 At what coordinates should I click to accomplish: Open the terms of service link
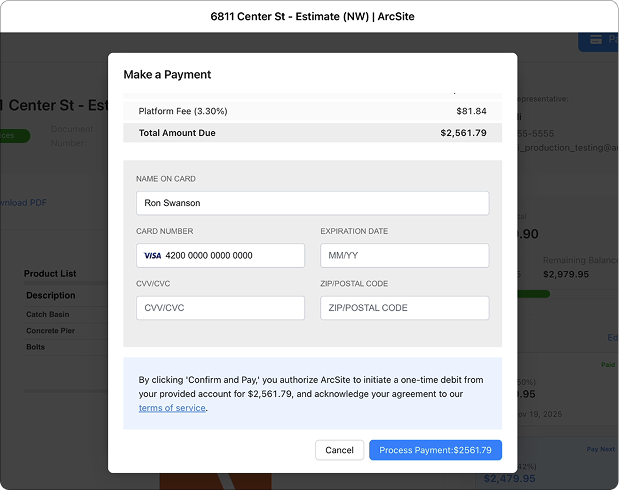172,408
